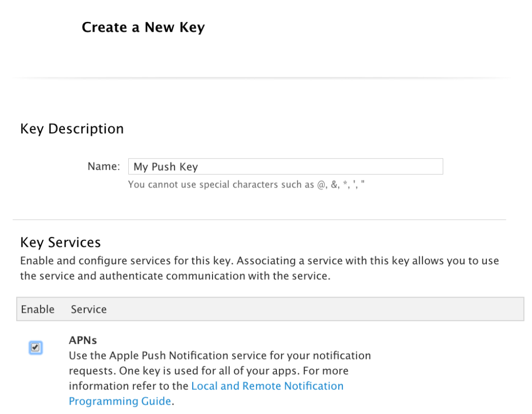Click the Enable and configure services paragraph
This screenshot has width=532, height=414.
tap(259, 261)
